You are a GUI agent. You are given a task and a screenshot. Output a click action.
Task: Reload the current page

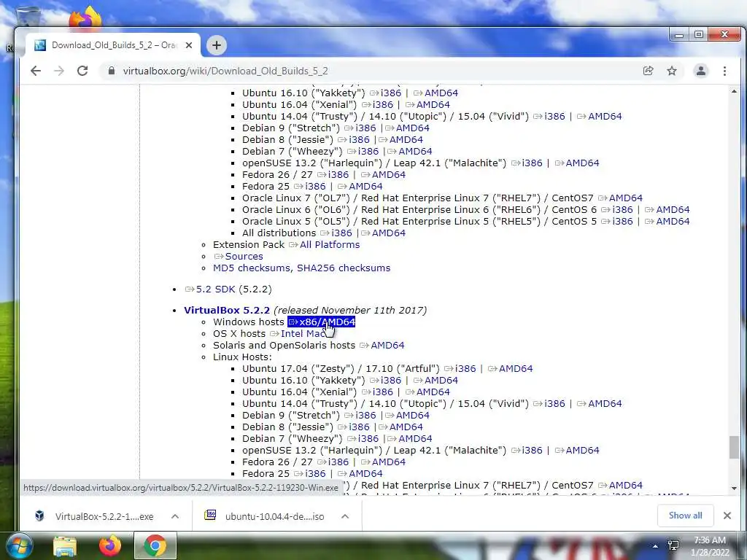pos(82,71)
